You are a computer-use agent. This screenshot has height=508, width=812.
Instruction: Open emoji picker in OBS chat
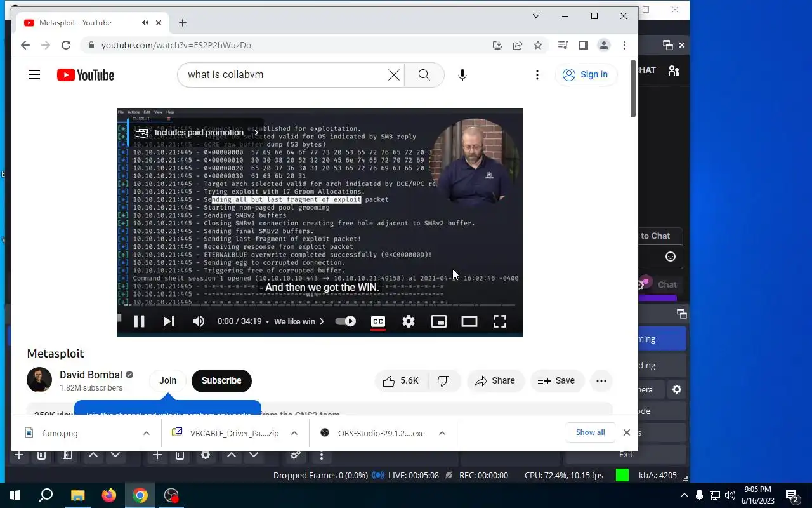click(x=671, y=257)
